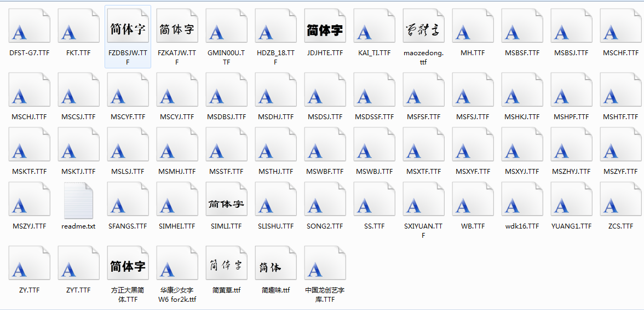Open the readme.txt text file
This screenshot has width=644, height=310.
pyautogui.click(x=78, y=201)
